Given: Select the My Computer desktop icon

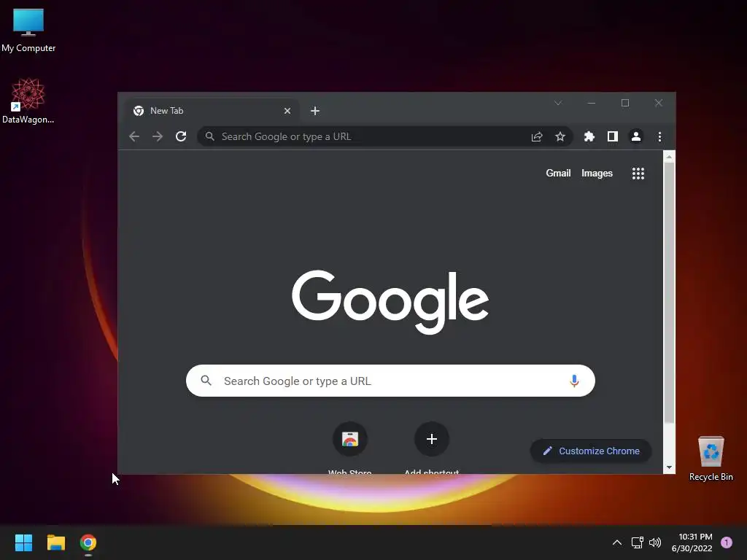Looking at the screenshot, I should click(x=28, y=31).
